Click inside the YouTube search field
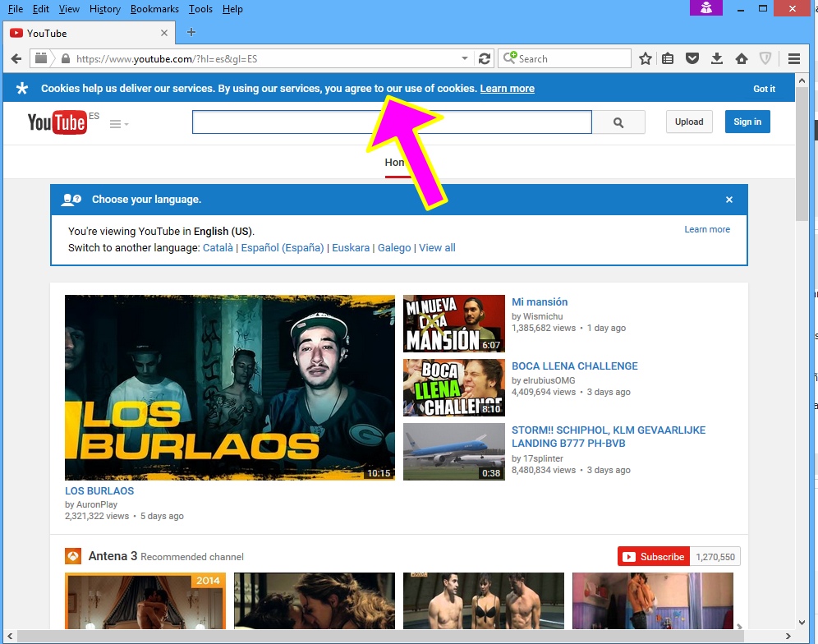Viewport: 818px width, 644px height. [x=392, y=122]
